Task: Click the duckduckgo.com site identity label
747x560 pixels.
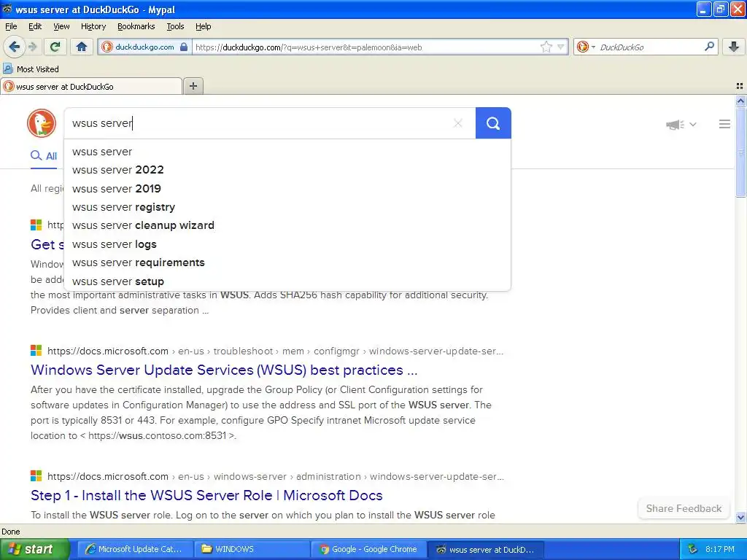Action: 144,47
